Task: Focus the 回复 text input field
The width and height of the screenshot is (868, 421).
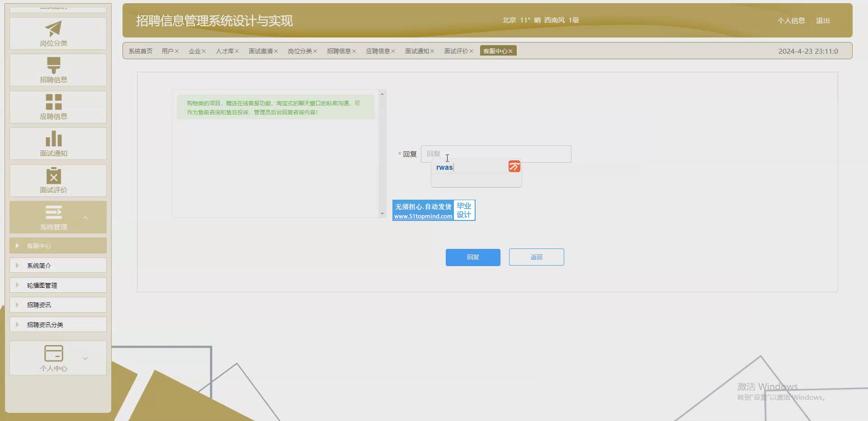Action: pyautogui.click(x=496, y=154)
